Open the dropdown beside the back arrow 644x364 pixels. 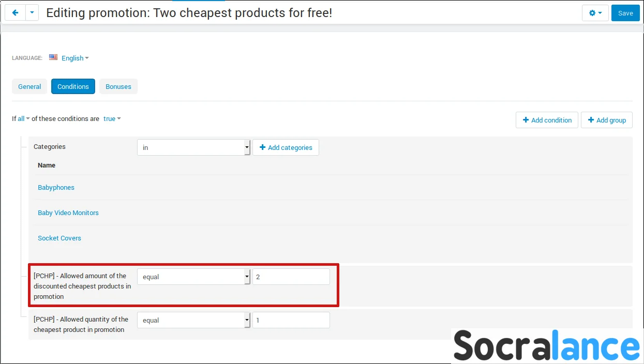[32, 13]
